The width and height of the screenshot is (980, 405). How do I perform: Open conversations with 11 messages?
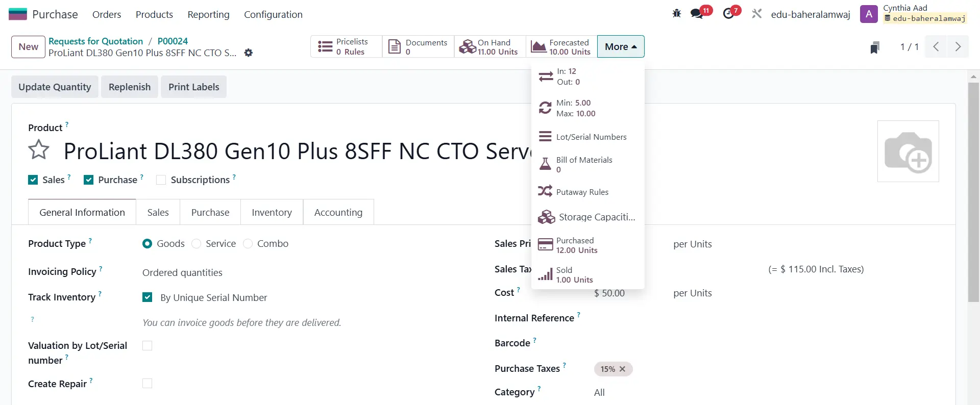(x=700, y=13)
